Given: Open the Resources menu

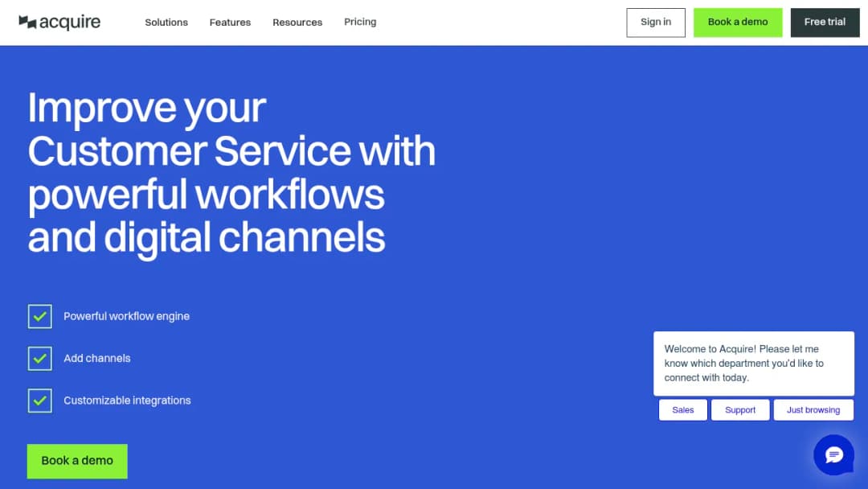Looking at the screenshot, I should point(297,23).
